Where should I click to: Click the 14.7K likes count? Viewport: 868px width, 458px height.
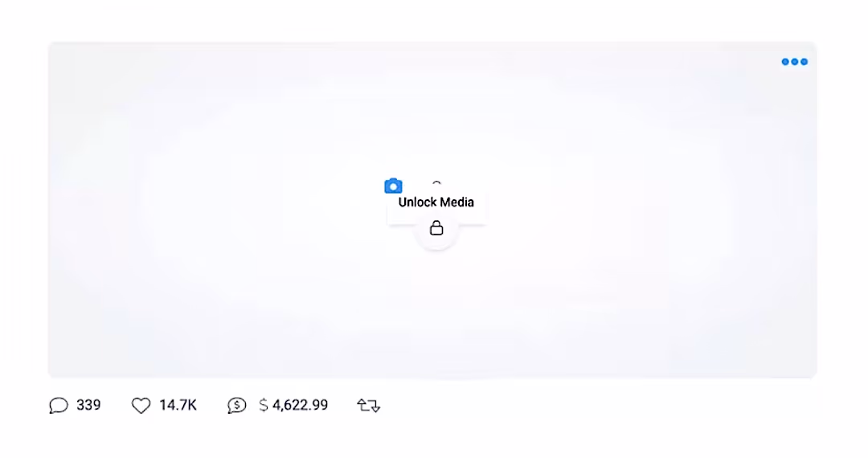click(178, 405)
